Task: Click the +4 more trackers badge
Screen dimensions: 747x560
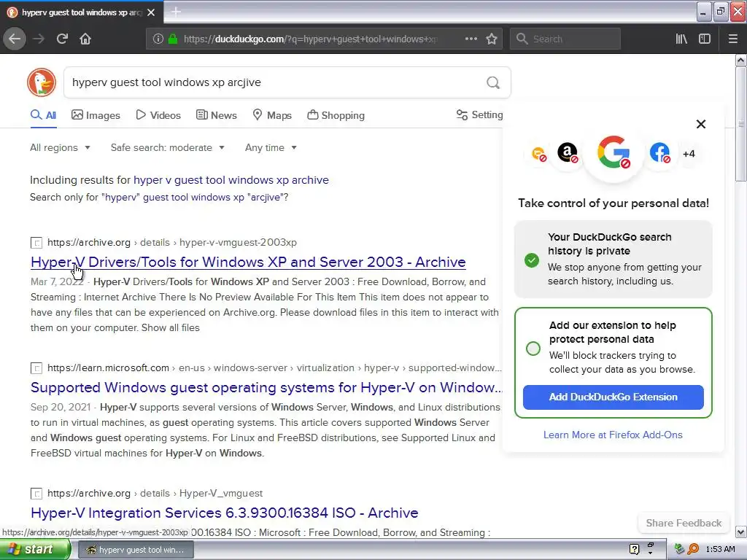Action: pyautogui.click(x=689, y=154)
